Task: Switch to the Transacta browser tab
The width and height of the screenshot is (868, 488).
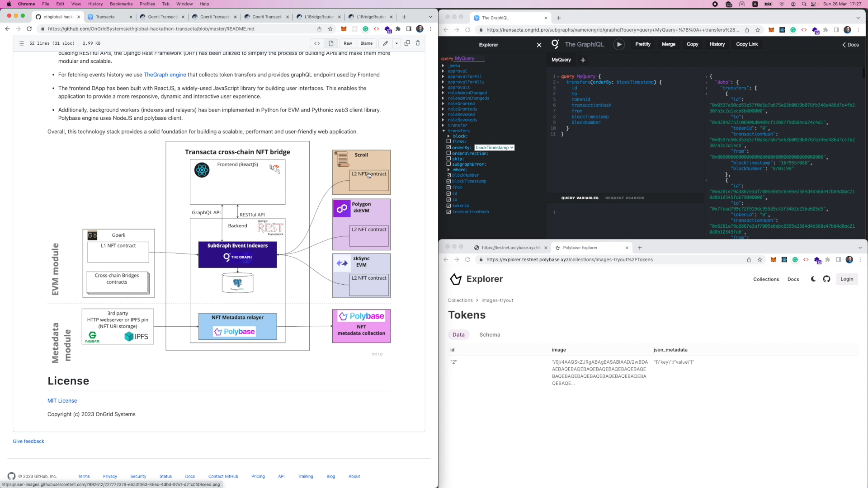Action: (x=109, y=17)
